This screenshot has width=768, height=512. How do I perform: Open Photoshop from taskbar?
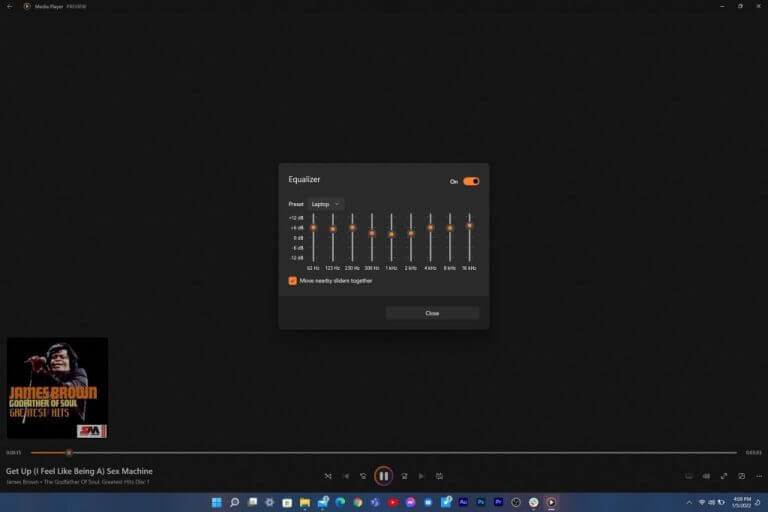point(480,502)
